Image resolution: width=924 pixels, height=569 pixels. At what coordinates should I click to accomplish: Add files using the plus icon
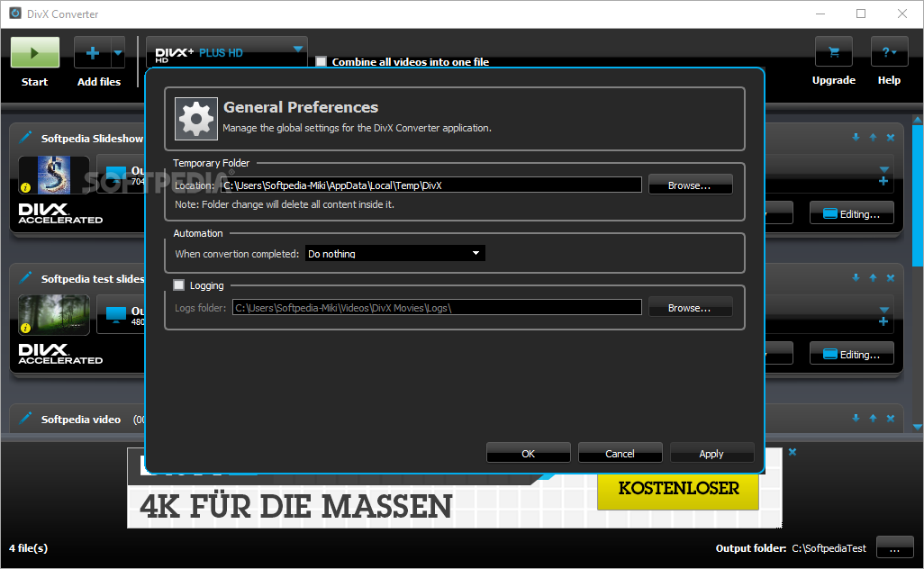tap(92, 53)
